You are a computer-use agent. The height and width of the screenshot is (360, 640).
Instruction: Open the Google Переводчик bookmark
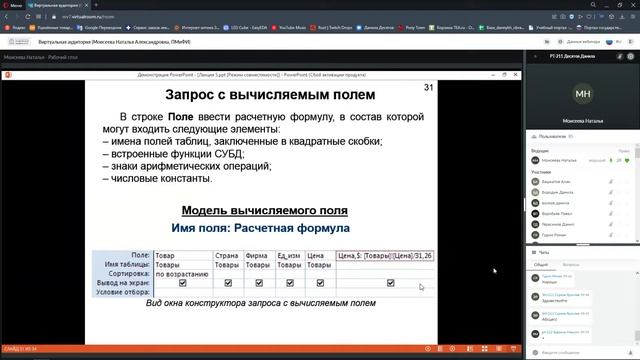pos(99,28)
